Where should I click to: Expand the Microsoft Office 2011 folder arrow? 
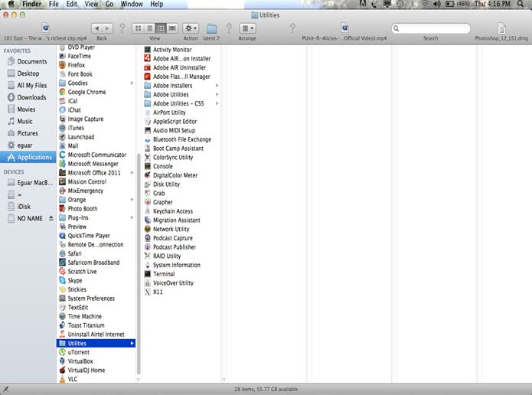(x=132, y=173)
